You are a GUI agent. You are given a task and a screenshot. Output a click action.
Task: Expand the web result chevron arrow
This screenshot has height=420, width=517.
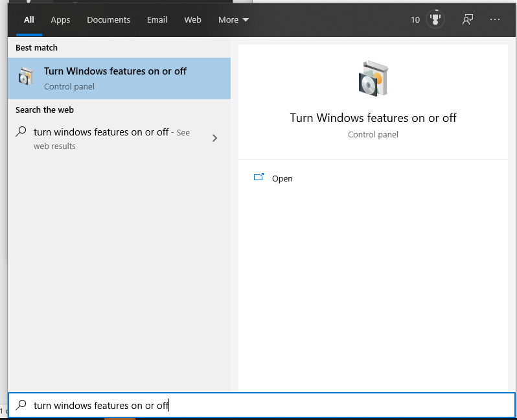coord(214,138)
